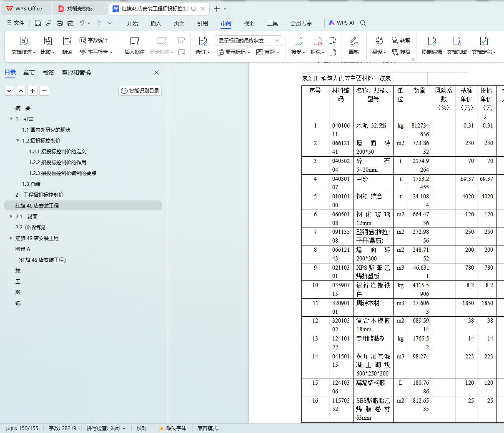Screen dimensions: 504x433
Task: Switch to 找稻壳模板 tab
Action: click(79, 9)
